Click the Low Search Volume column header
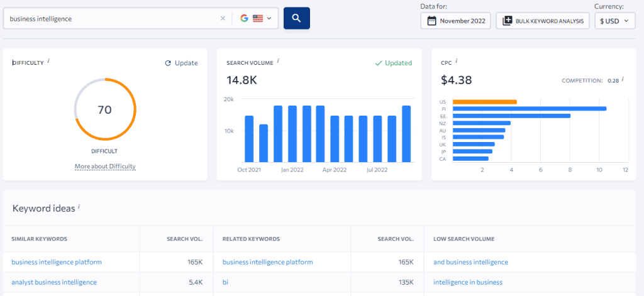 point(464,239)
